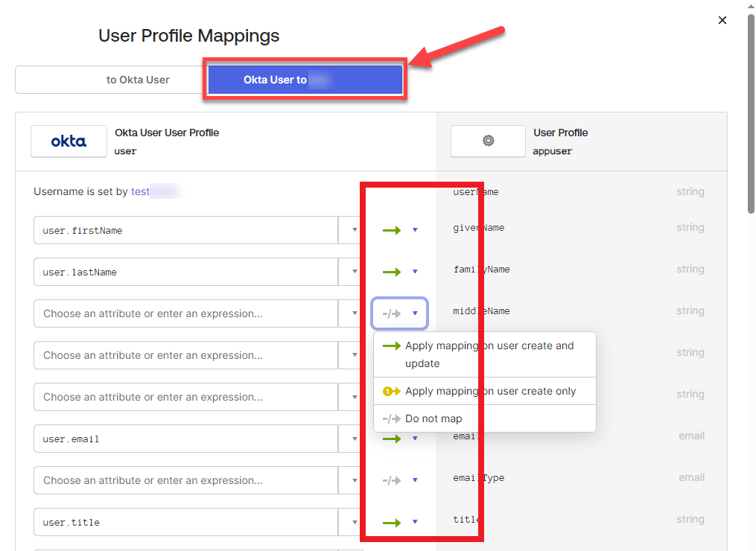Expand the user.title attribute dropdown
This screenshot has height=551, width=756.
pyautogui.click(x=355, y=522)
